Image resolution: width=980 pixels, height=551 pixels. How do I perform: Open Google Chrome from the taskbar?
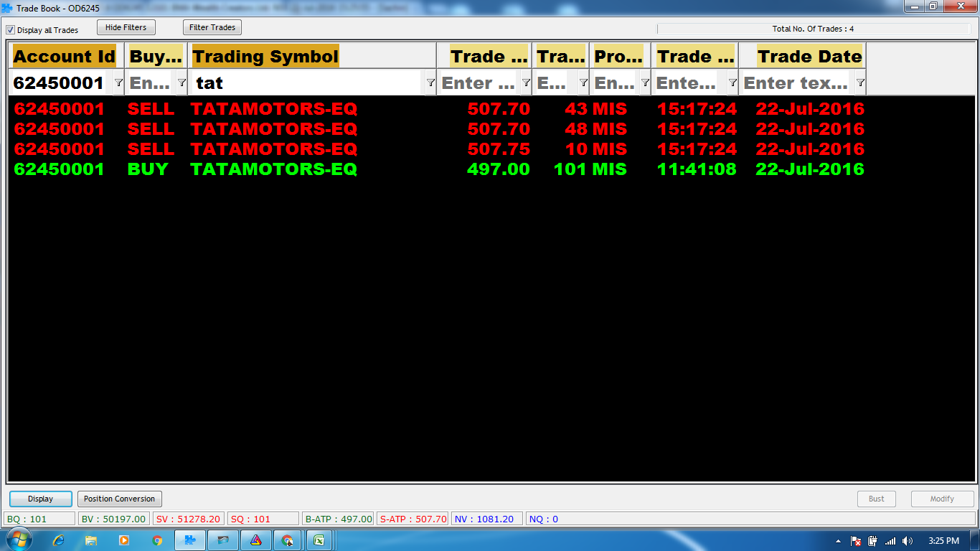click(157, 540)
